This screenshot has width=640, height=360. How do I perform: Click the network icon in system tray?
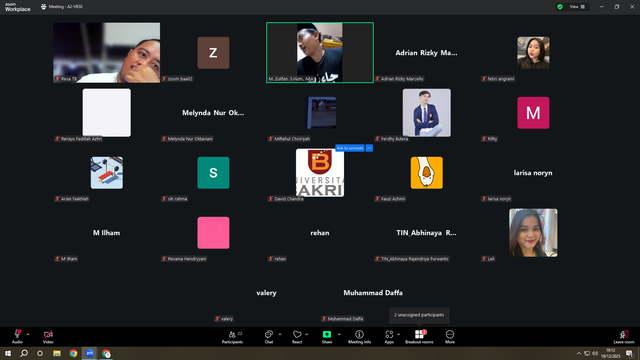click(x=587, y=353)
